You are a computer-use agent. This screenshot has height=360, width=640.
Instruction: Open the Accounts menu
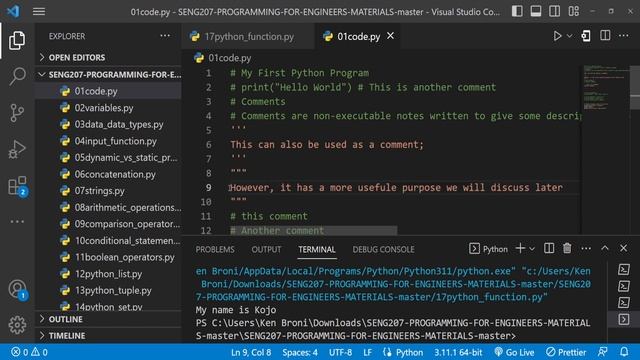(18, 289)
